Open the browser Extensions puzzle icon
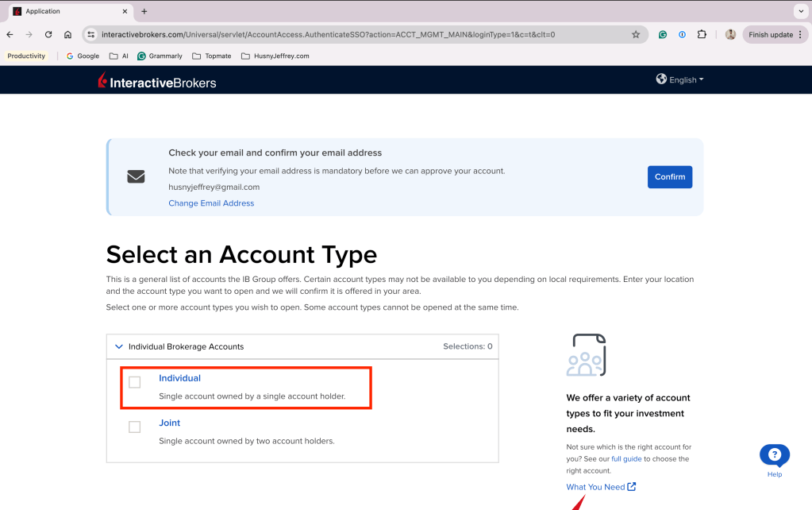This screenshot has width=812, height=510. click(x=702, y=35)
